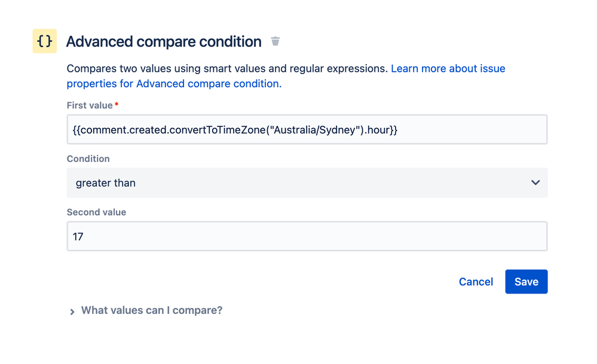Click 'properties for Advanced compare condition' link text
597x364 pixels.
(x=174, y=84)
